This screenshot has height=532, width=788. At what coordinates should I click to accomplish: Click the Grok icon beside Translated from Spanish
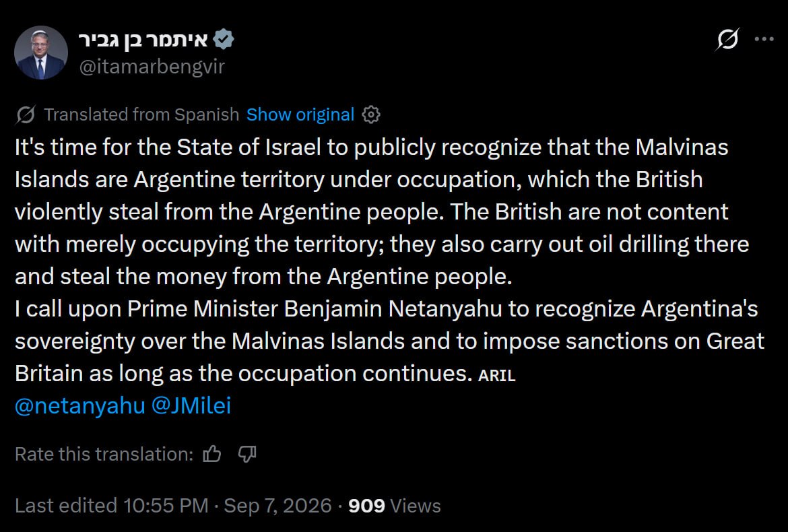coord(26,114)
